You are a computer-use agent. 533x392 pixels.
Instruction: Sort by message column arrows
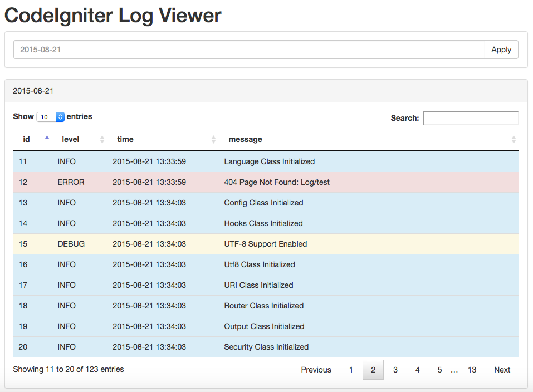514,139
